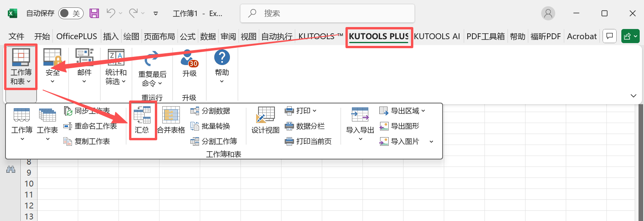Open the 工作簿 tools dropdown
Image resolution: width=644 pixels, height=221 pixels.
pyautogui.click(x=22, y=125)
